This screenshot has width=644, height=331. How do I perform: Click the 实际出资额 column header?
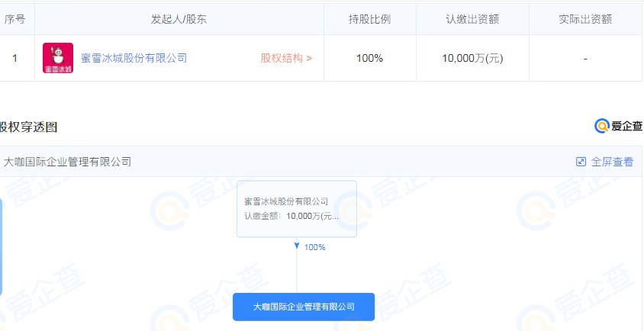(x=585, y=19)
